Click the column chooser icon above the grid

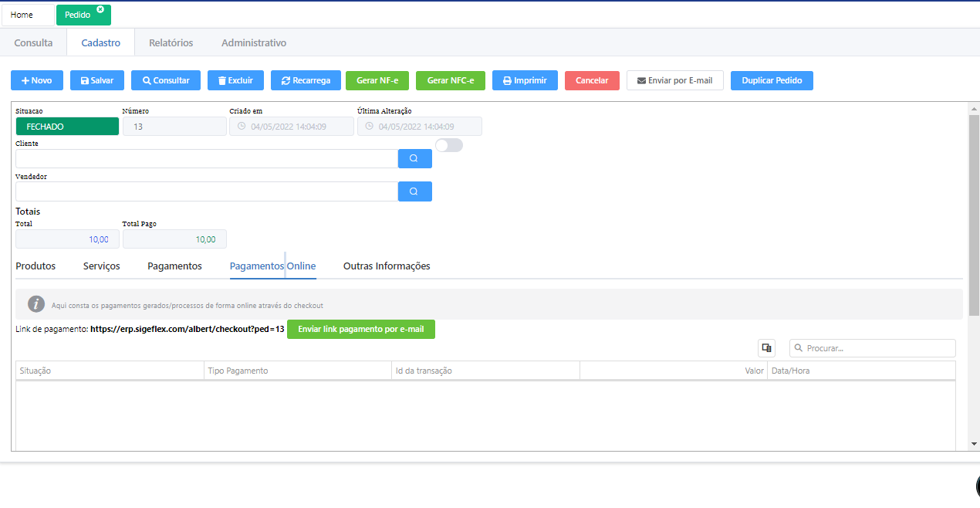pyautogui.click(x=766, y=348)
